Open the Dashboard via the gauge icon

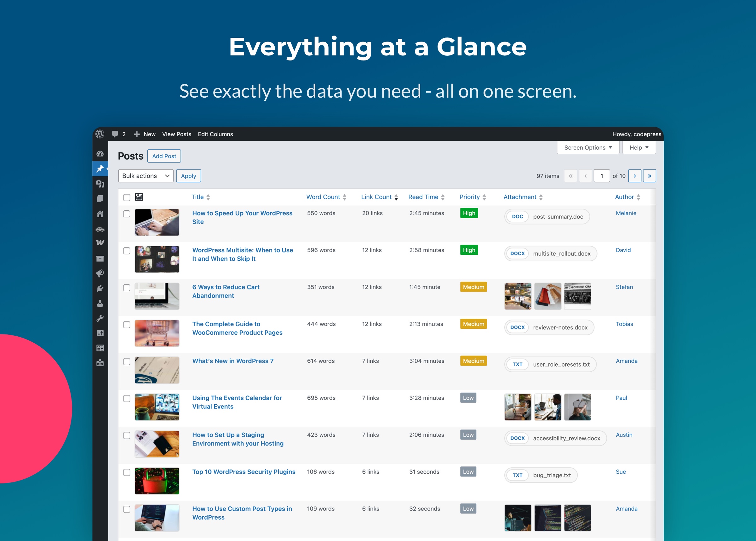point(100,153)
